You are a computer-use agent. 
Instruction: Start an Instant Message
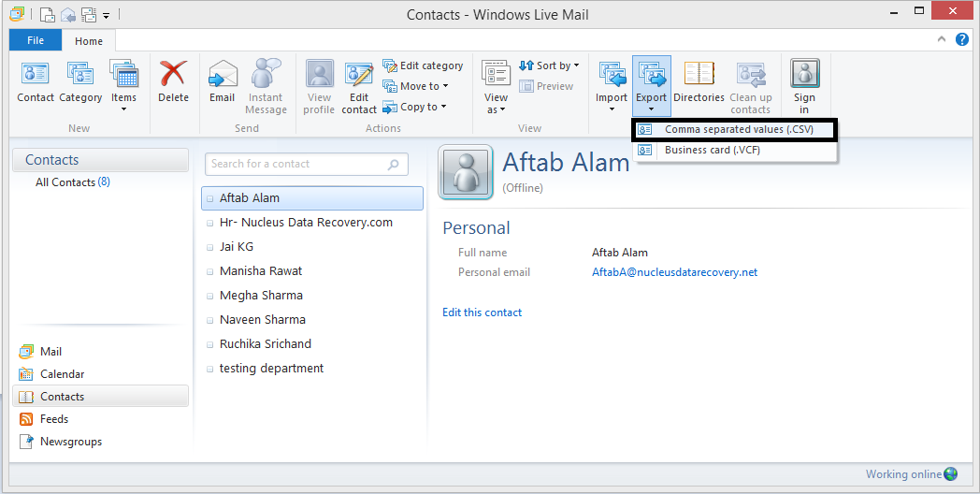point(266,88)
